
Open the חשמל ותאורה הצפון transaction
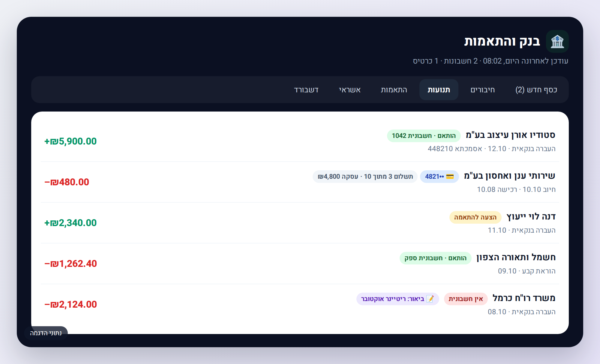(300, 264)
